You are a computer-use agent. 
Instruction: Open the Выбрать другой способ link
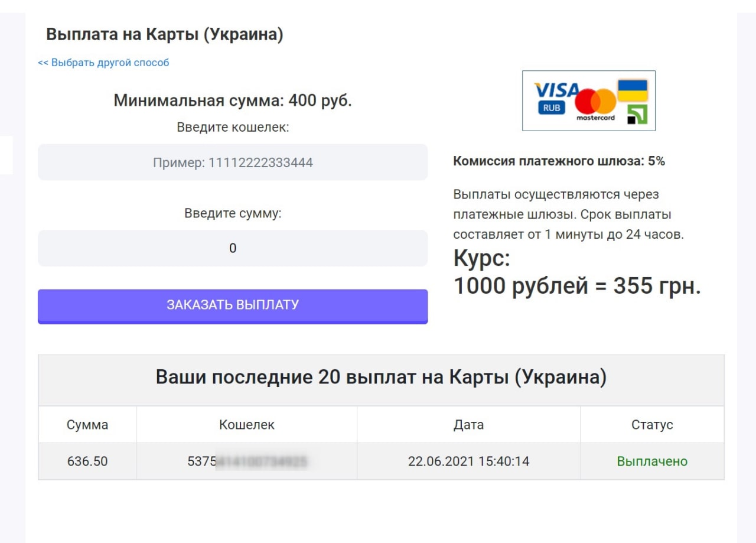pos(102,61)
